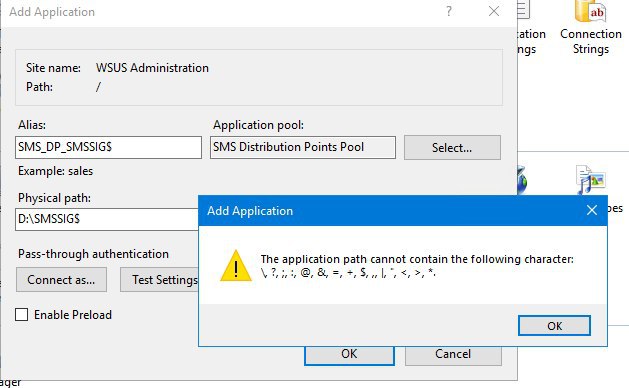This screenshot has width=629, height=388.
Task: Focus the Alias field containing SMS_DP_SMSSIG$
Action: click(108, 147)
